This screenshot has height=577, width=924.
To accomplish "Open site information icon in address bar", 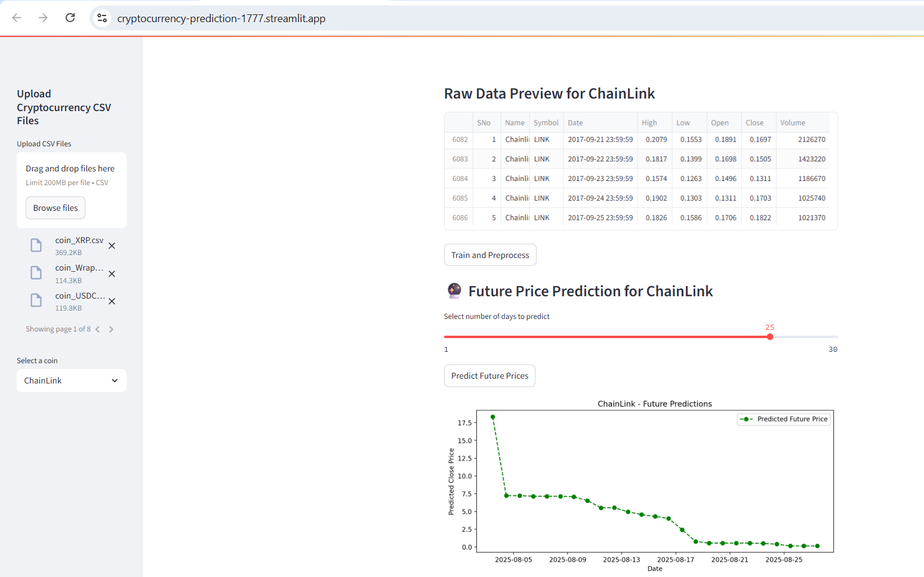I will [103, 18].
